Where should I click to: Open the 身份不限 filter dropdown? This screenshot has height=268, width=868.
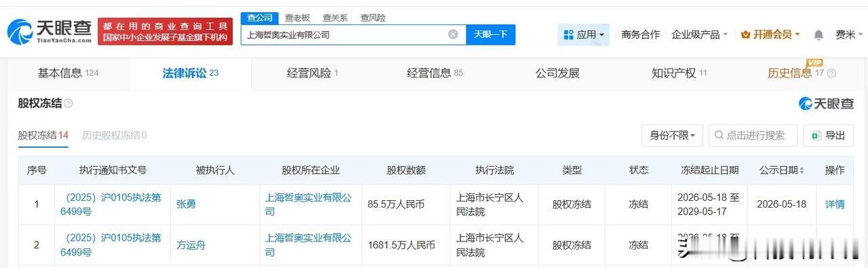tap(672, 135)
